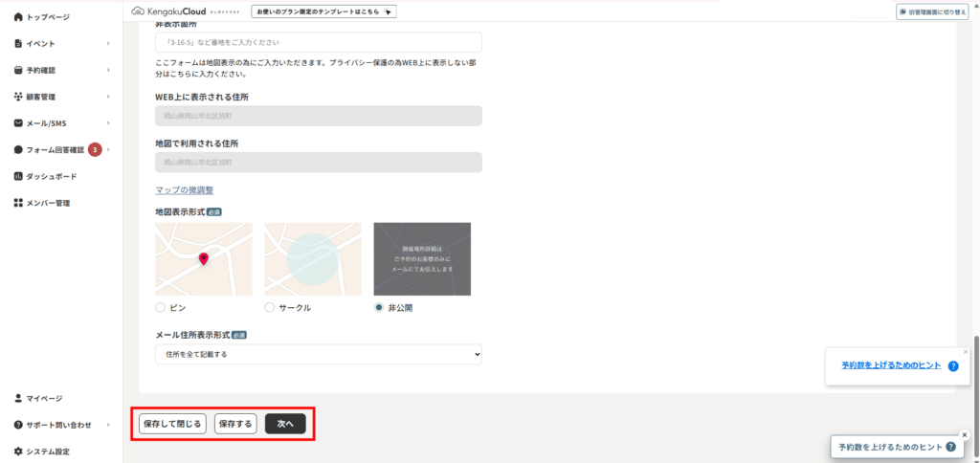Image resolution: width=980 pixels, height=463 pixels.
Task: Click the 予約確認 calendar icon
Action: click(x=18, y=71)
